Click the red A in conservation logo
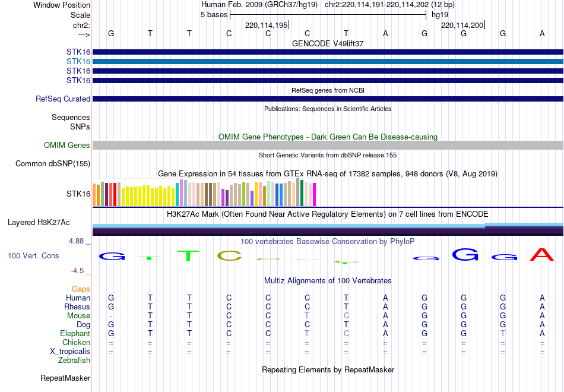The height and width of the screenshot is (392, 564). coord(541,254)
